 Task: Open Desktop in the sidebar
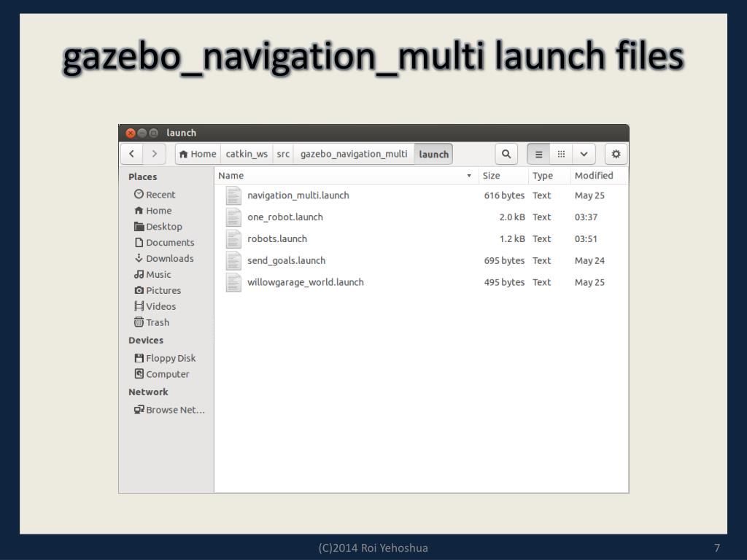[158, 227]
